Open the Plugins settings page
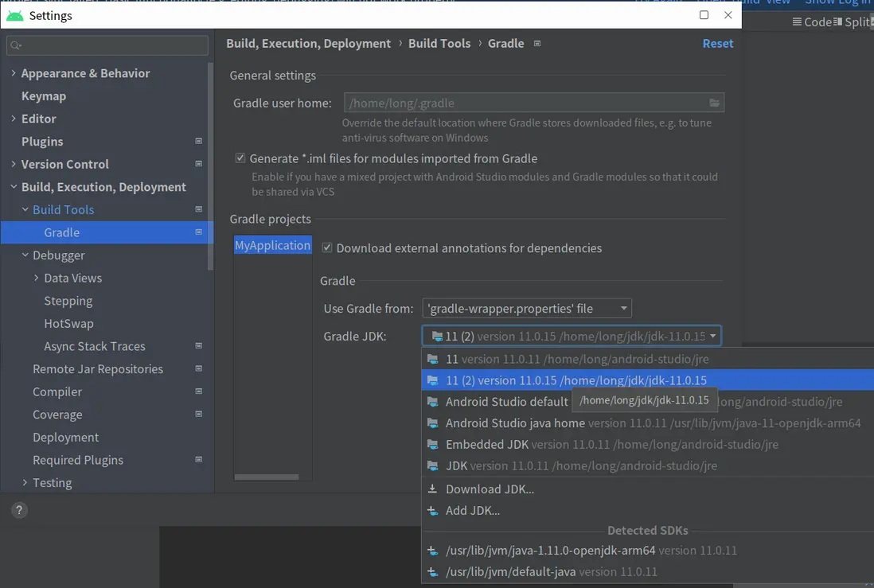The image size is (874, 588). pos(42,141)
